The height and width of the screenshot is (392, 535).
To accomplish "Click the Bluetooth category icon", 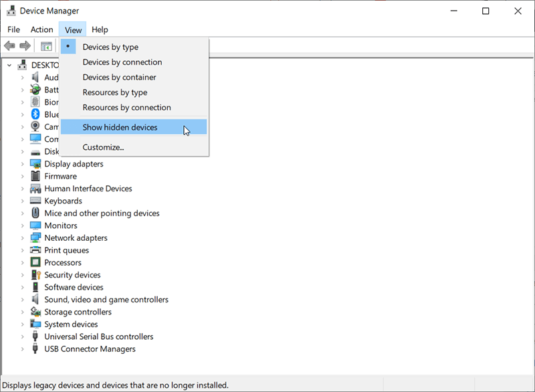I will (35, 114).
